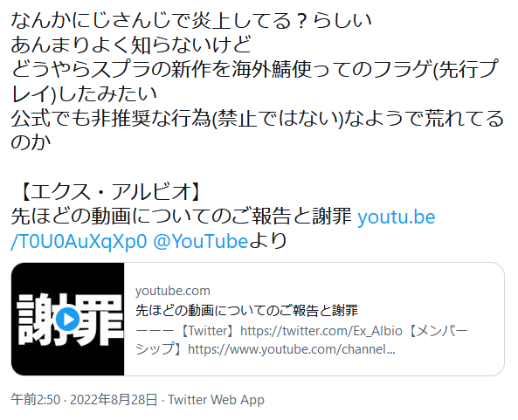Play the 謝罪 video via play icon

(x=68, y=319)
